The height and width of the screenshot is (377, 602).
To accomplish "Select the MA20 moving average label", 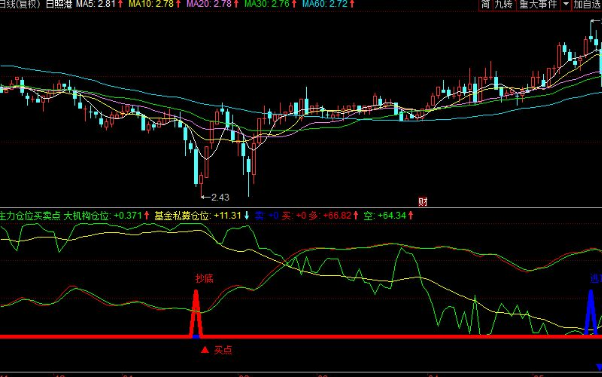I will coord(213,4).
